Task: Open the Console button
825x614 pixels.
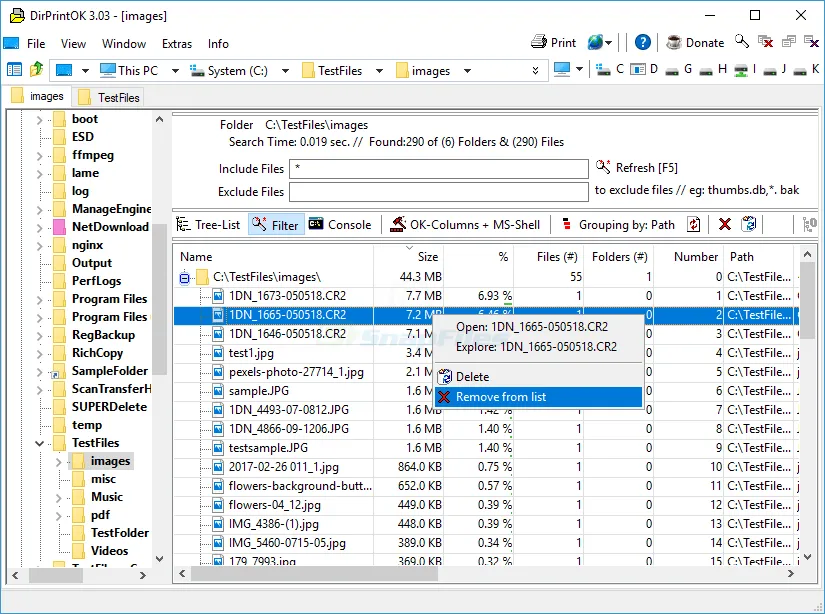Action: (340, 225)
